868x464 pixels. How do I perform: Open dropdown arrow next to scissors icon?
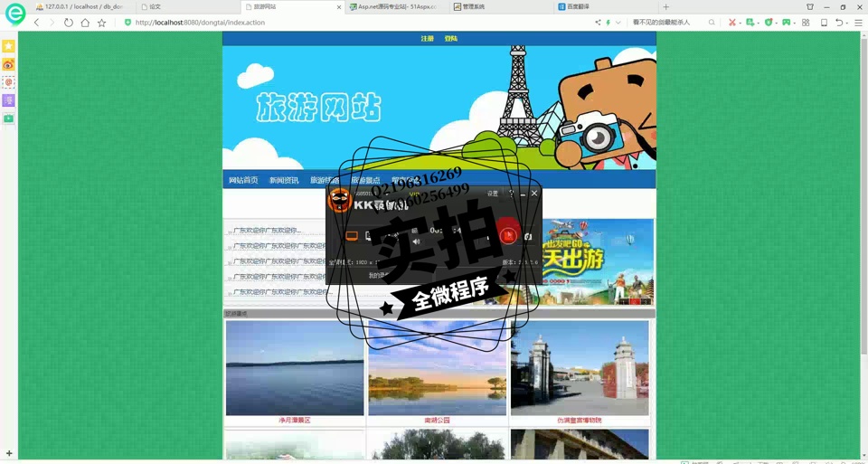pyautogui.click(x=741, y=24)
